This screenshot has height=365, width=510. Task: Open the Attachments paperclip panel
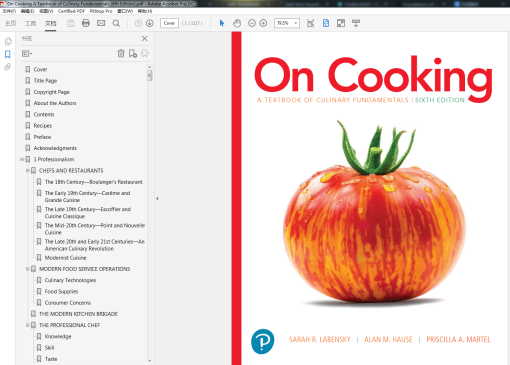(7, 67)
